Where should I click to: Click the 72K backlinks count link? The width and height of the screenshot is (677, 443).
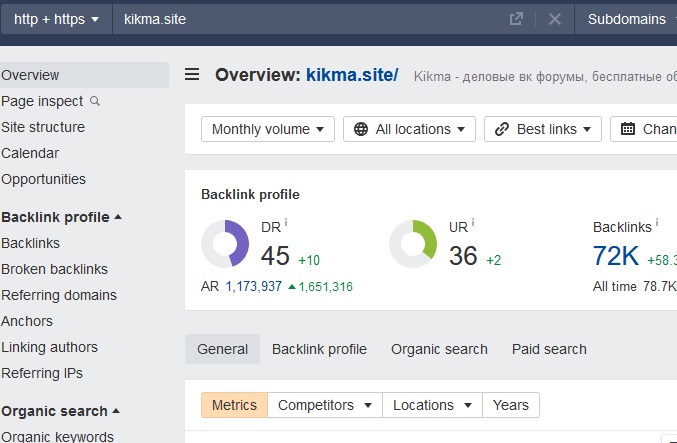(616, 256)
